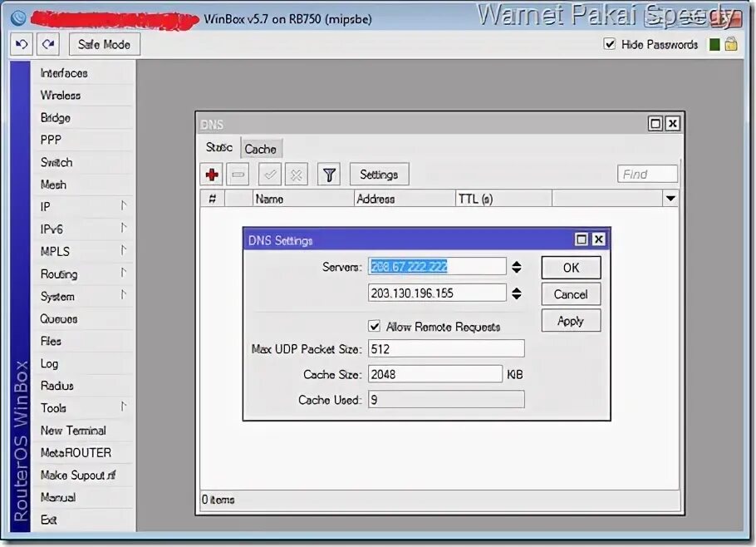The height and width of the screenshot is (547, 756).
Task: Click second server field up/down arrows
Action: click(517, 293)
